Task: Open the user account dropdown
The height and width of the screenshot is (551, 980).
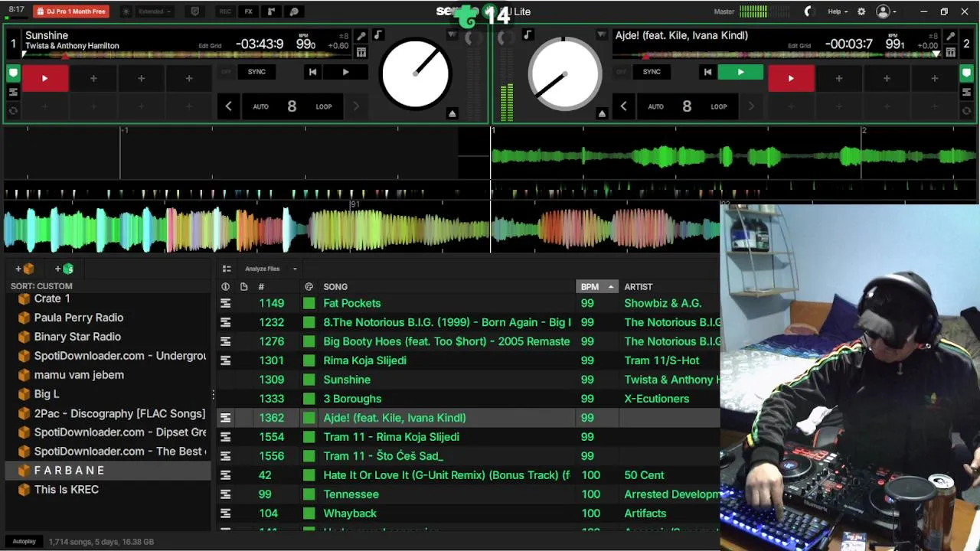Action: [x=887, y=11]
